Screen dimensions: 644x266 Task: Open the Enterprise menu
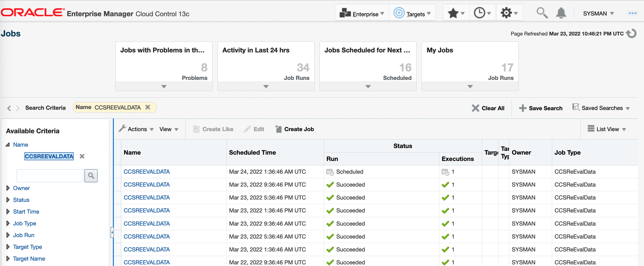click(x=362, y=13)
